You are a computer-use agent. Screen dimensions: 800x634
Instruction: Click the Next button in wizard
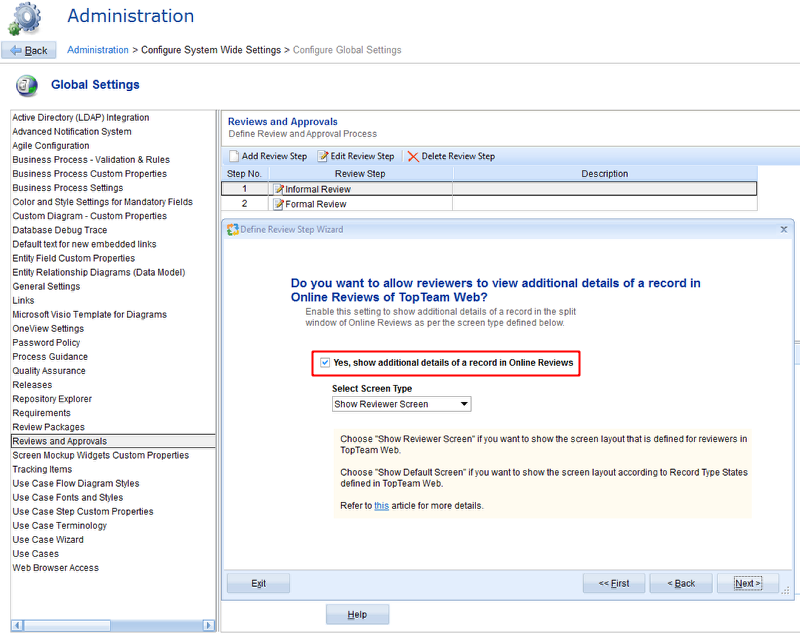[x=747, y=583]
